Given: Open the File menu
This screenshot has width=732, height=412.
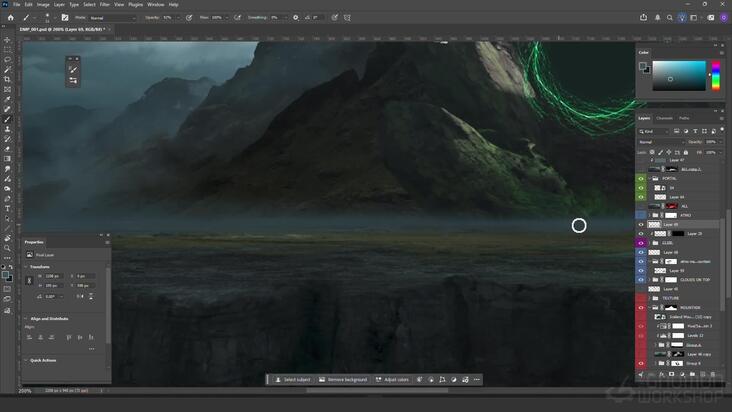Looking at the screenshot, I should (x=16, y=4).
